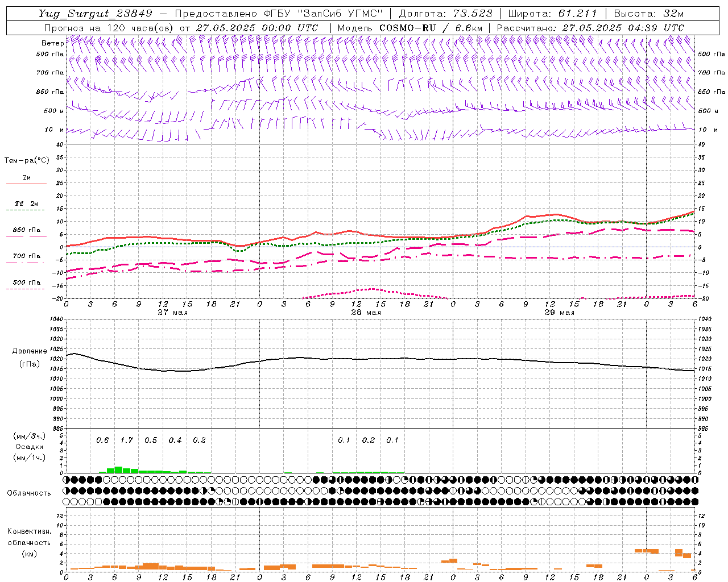
Task: Select the forecast text Прогноз на 120 часа(ов)
Action: 109,28
